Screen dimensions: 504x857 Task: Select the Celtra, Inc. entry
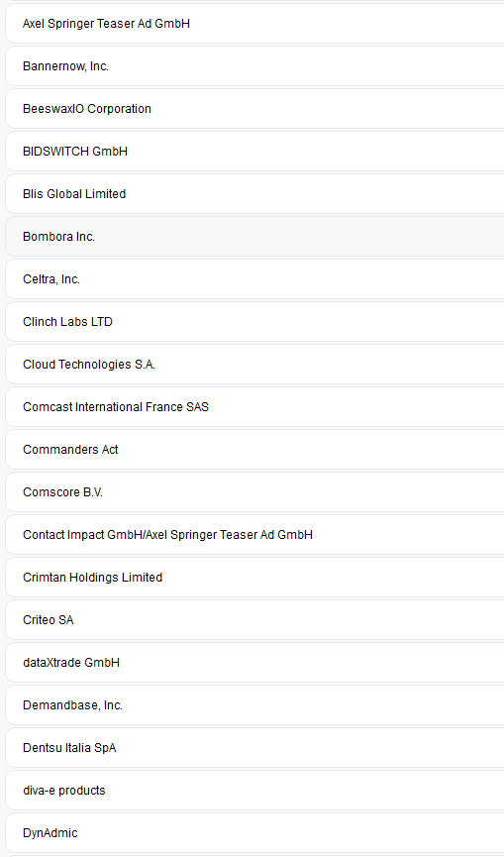pyautogui.click(x=254, y=279)
